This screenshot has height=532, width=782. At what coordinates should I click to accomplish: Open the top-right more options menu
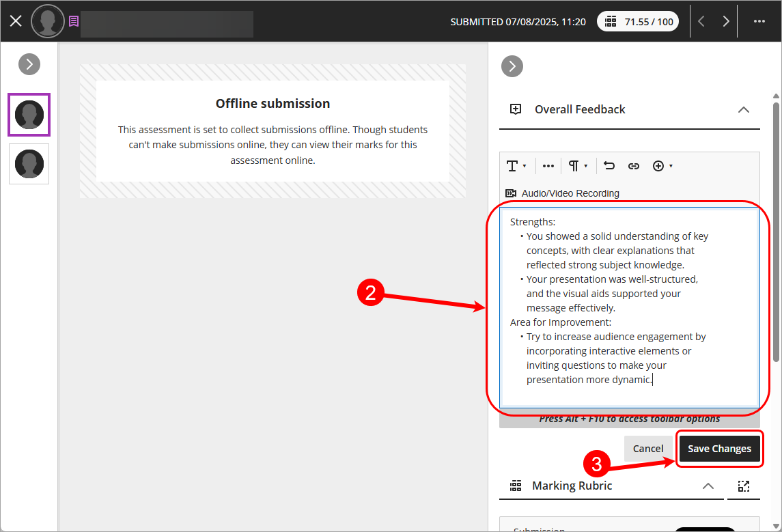759,21
